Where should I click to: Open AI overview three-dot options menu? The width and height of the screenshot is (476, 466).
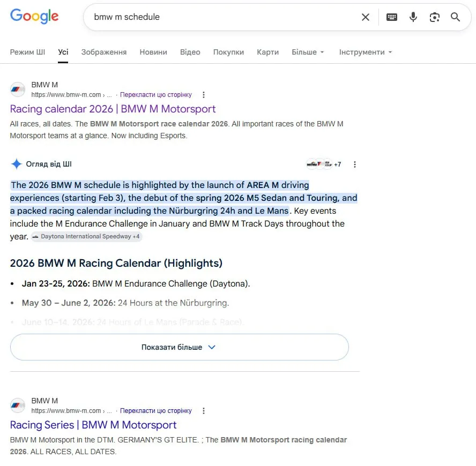pos(354,164)
